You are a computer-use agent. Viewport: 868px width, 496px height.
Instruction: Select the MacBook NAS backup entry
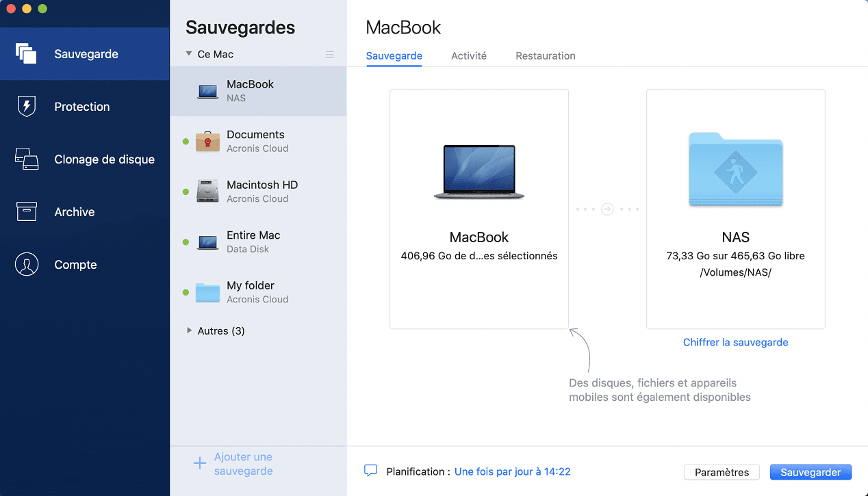coord(258,91)
